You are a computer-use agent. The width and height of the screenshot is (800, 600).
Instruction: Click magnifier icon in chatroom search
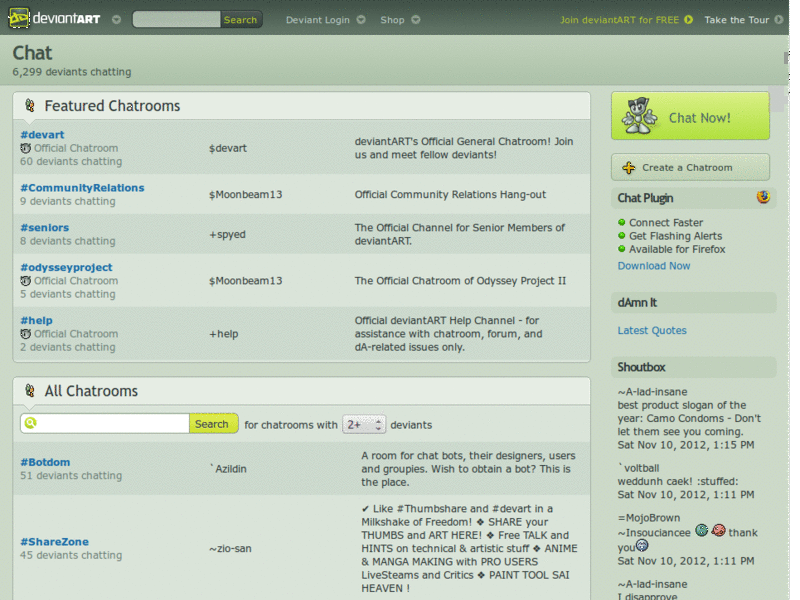click(31, 423)
